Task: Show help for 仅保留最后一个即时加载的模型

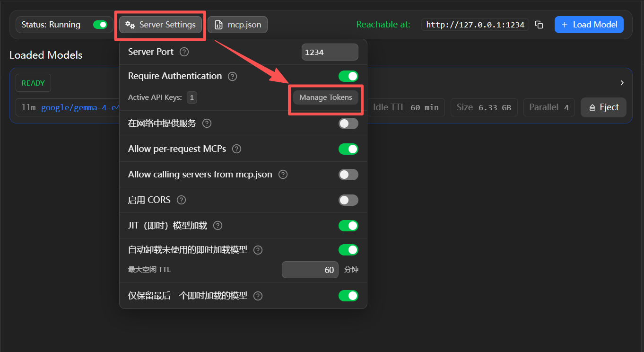Action: tap(258, 296)
